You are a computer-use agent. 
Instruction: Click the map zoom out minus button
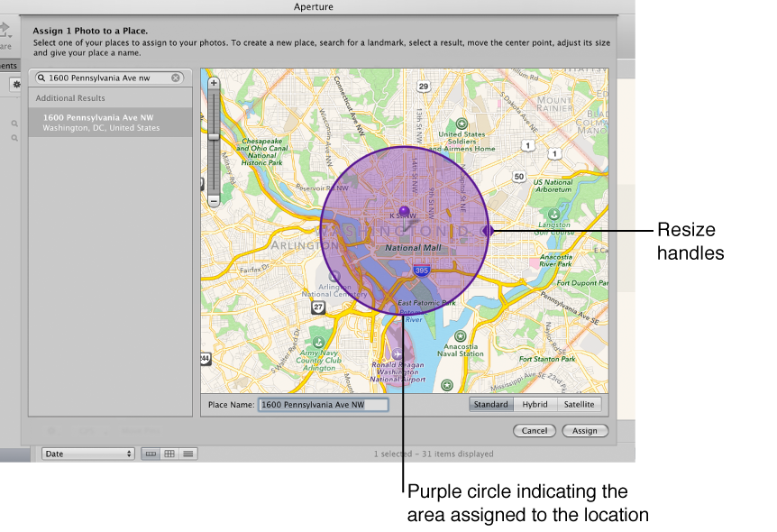pyautogui.click(x=214, y=201)
